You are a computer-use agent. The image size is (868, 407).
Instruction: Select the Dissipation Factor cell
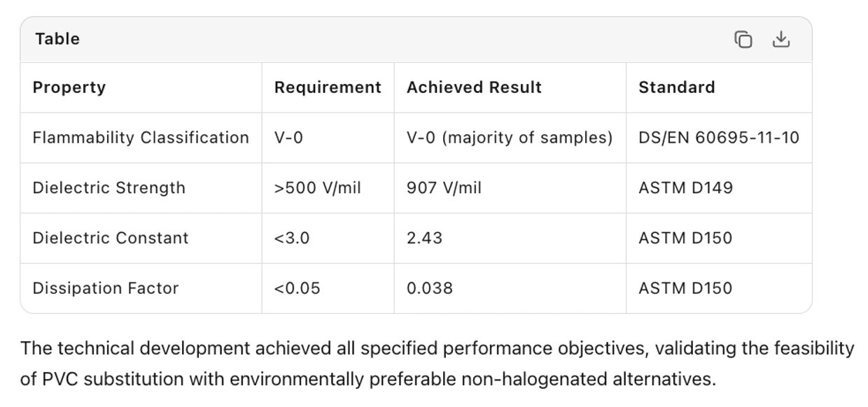(106, 288)
